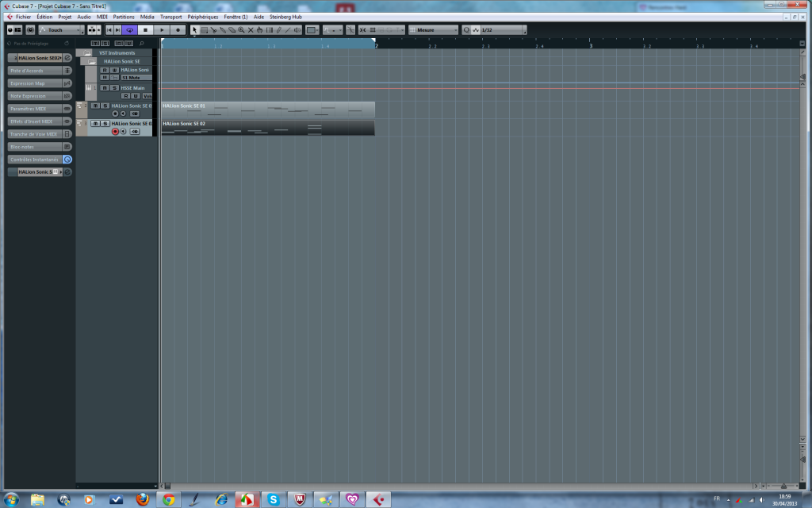Choose the Draw pencil tool
The image size is (812, 508).
[278, 30]
